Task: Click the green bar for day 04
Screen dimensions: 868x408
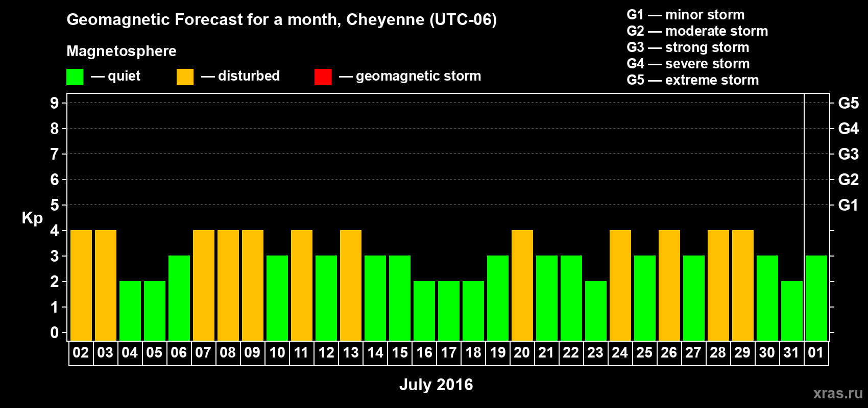Action: [x=130, y=311]
